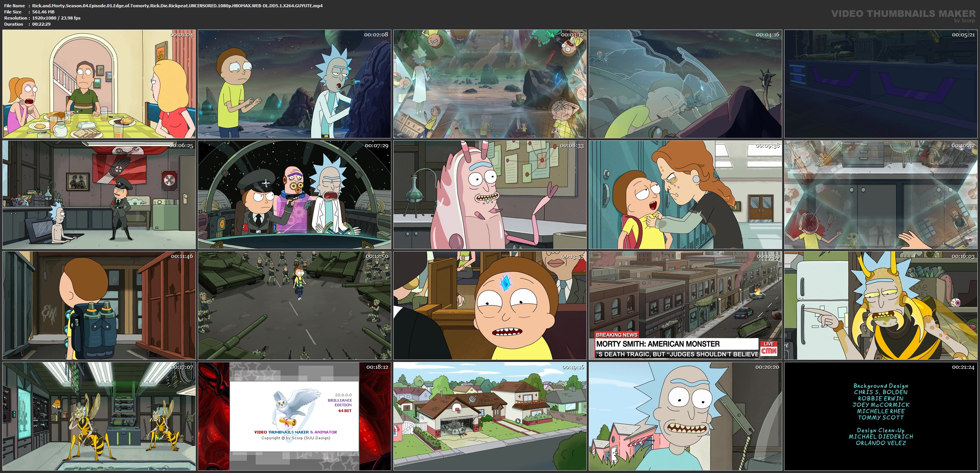Click the credit name MICHELLE RHEE

point(881,411)
